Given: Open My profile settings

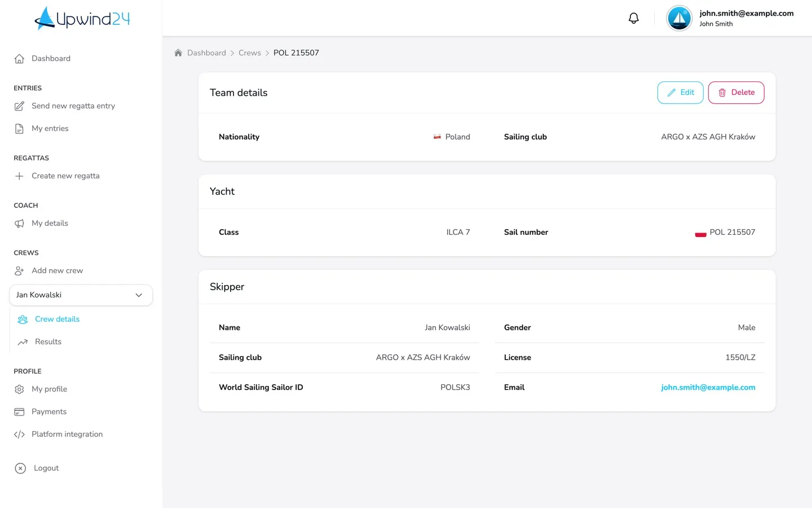Looking at the screenshot, I should coord(49,389).
